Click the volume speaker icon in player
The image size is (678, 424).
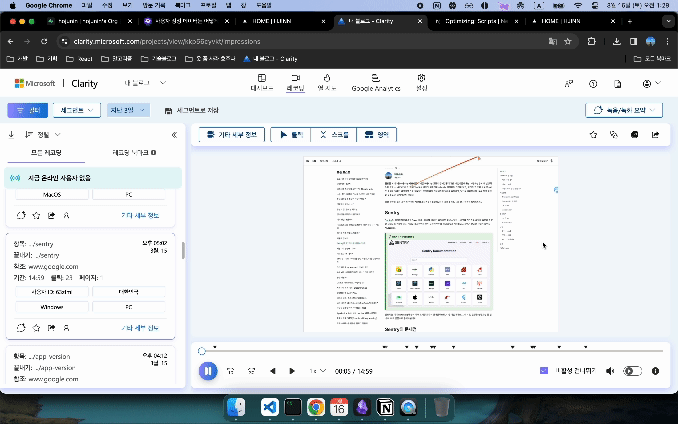(x=610, y=371)
